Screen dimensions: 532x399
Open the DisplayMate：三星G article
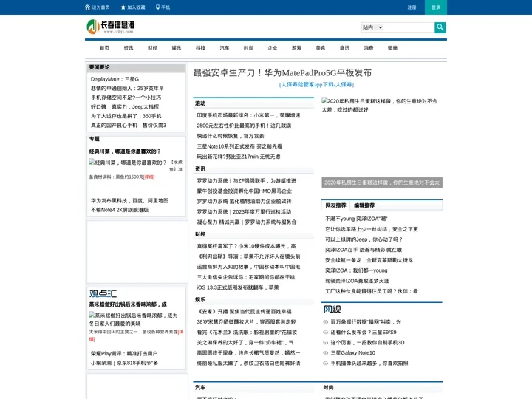(115, 79)
